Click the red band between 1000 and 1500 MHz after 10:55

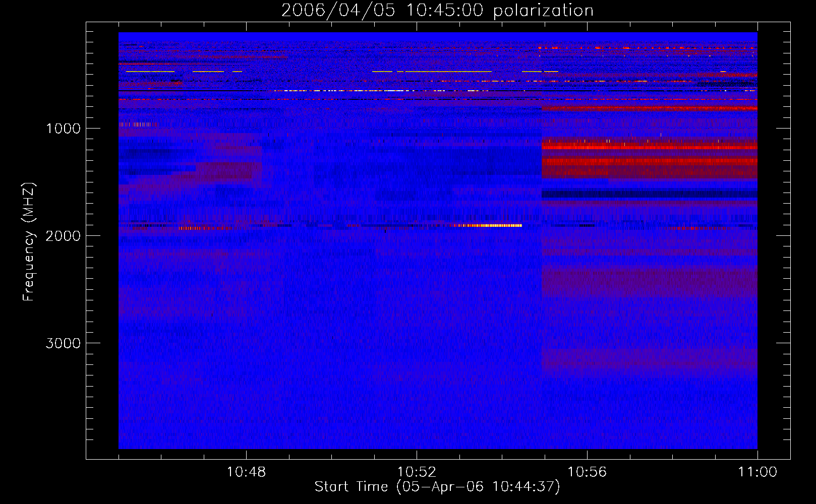click(649, 159)
